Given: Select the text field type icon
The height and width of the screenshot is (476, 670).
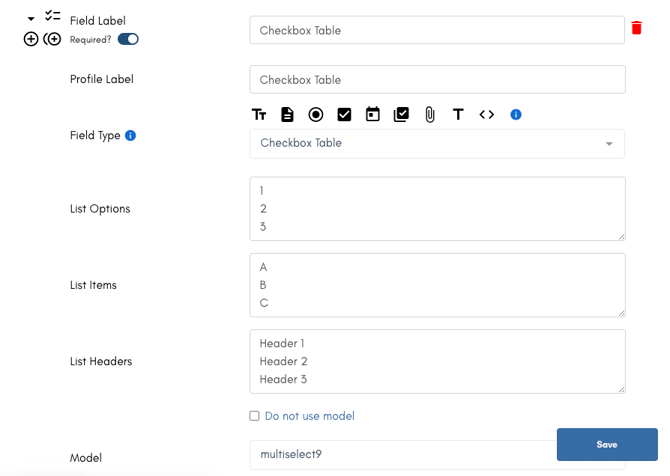Looking at the screenshot, I should pyautogui.click(x=259, y=115).
